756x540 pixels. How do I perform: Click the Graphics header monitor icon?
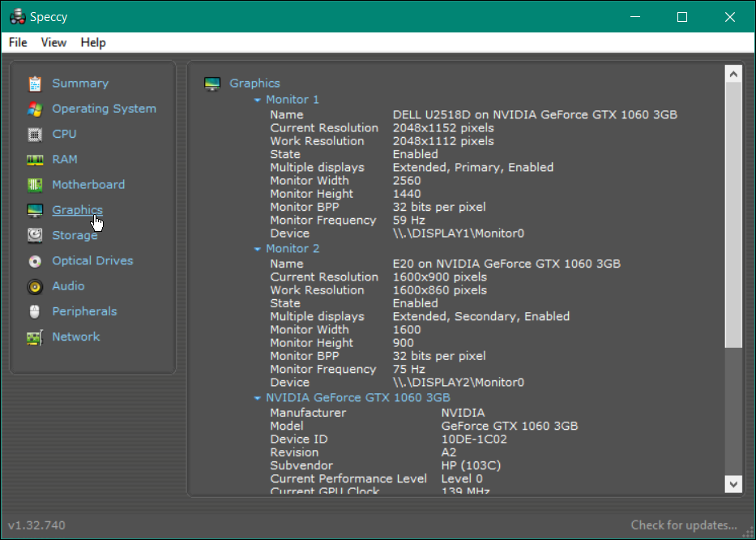(x=212, y=83)
